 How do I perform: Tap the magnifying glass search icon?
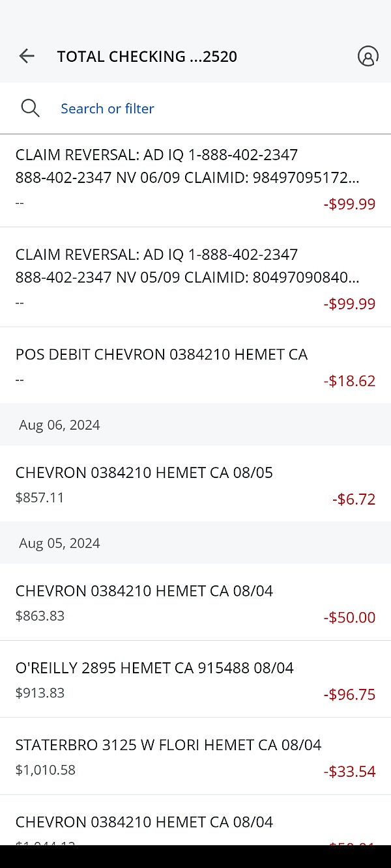[31, 108]
